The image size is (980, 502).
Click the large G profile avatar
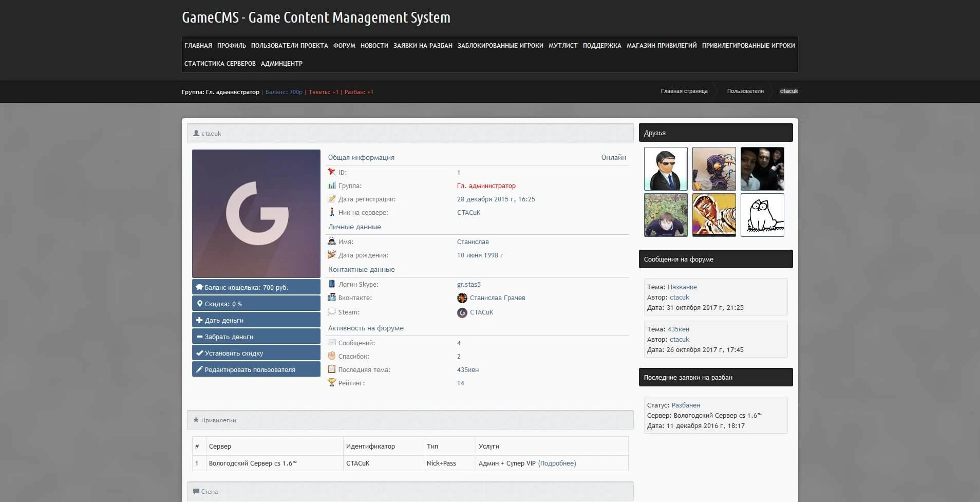click(x=256, y=213)
